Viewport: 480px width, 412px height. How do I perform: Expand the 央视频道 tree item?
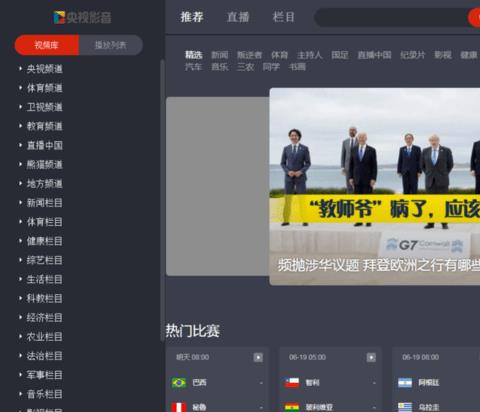click(41, 69)
